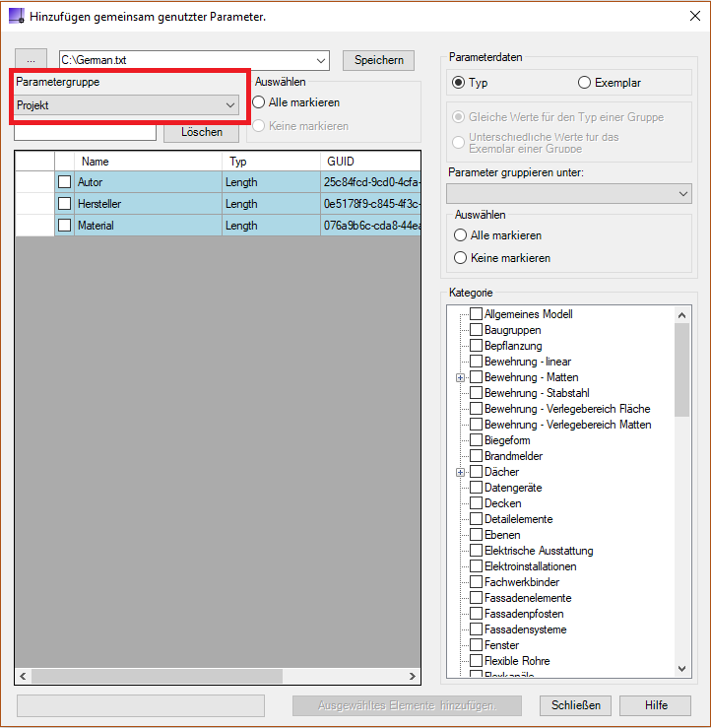Check the Elektroinstallationen category
The image size is (711, 728).
[x=477, y=566]
